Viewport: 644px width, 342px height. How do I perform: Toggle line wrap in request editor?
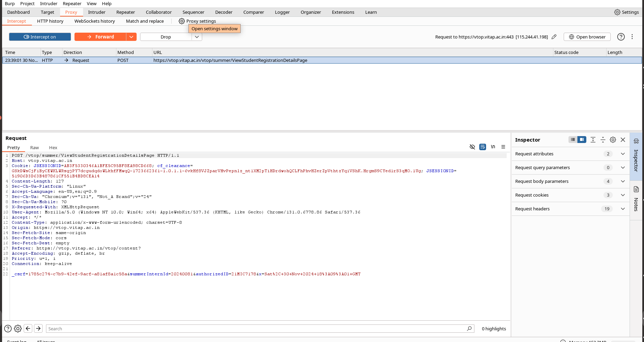click(x=483, y=147)
